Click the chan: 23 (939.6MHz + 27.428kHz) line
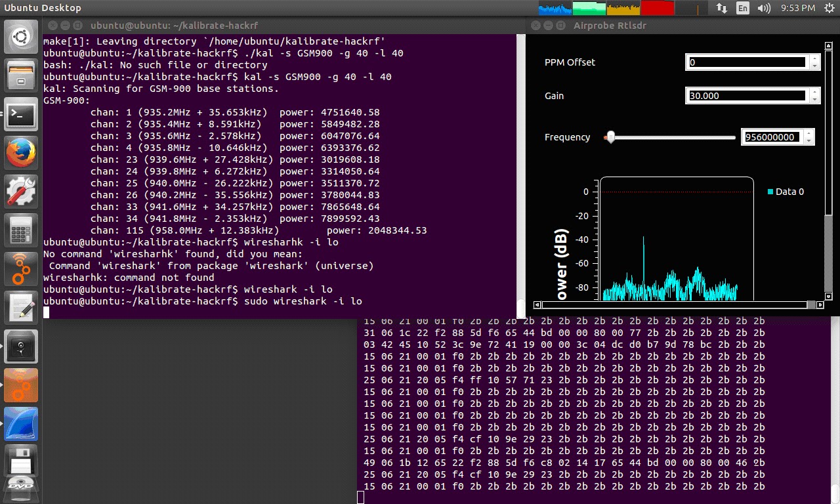 coord(235,159)
